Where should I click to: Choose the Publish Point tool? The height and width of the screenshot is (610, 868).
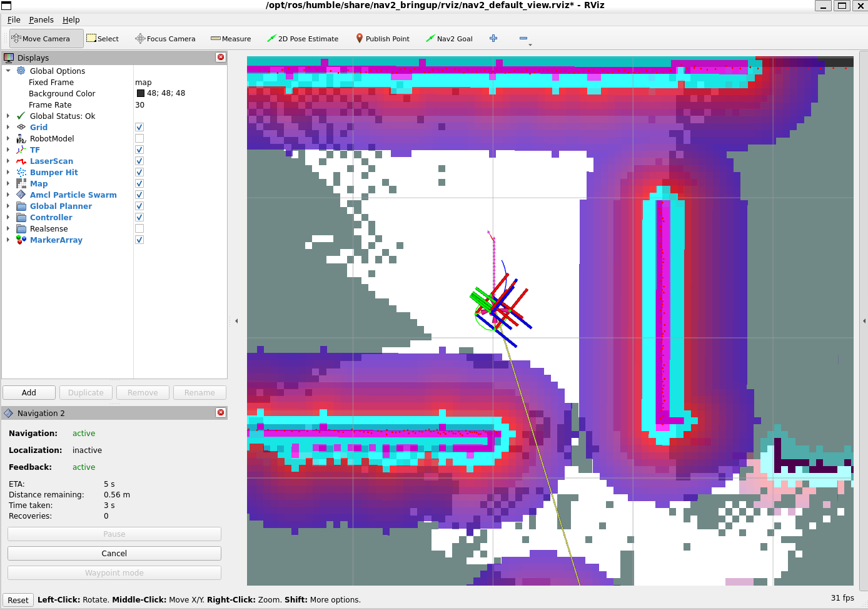point(383,39)
